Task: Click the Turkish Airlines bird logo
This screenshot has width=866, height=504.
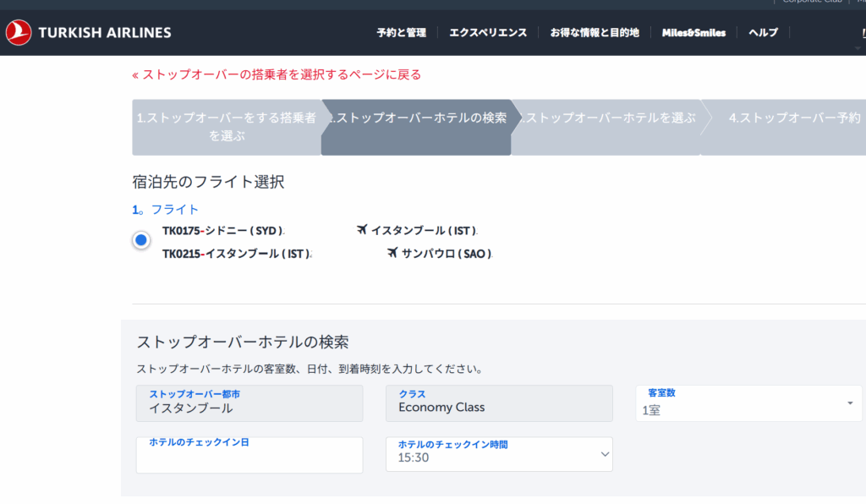Action: point(19,33)
